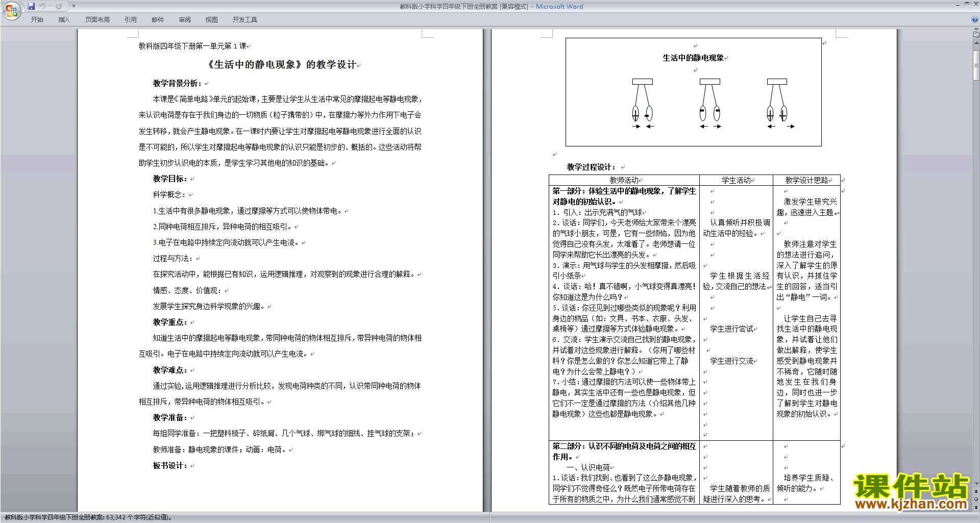Viewport: 980px width, 523px height.
Task: Click the table header 学生活动
Action: [736, 180]
